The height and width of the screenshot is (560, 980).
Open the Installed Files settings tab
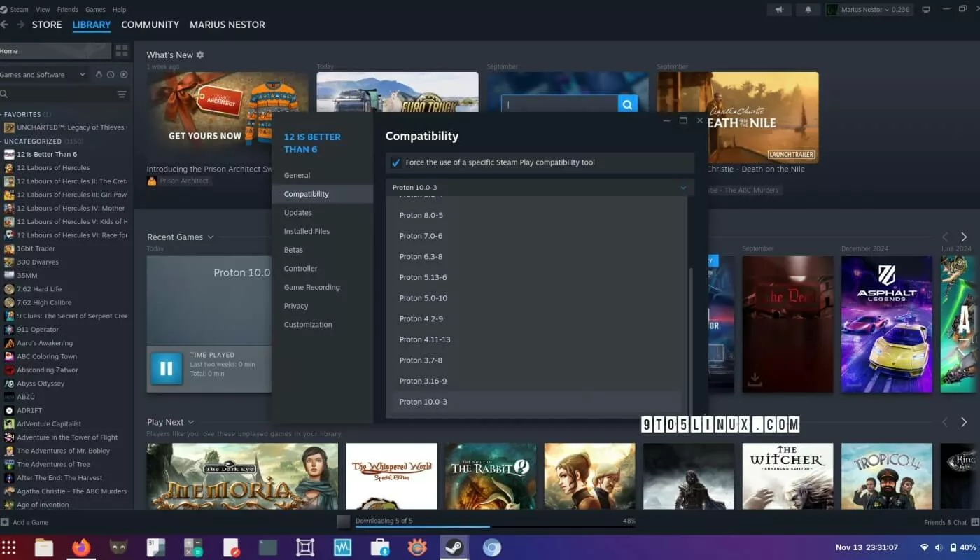(307, 231)
